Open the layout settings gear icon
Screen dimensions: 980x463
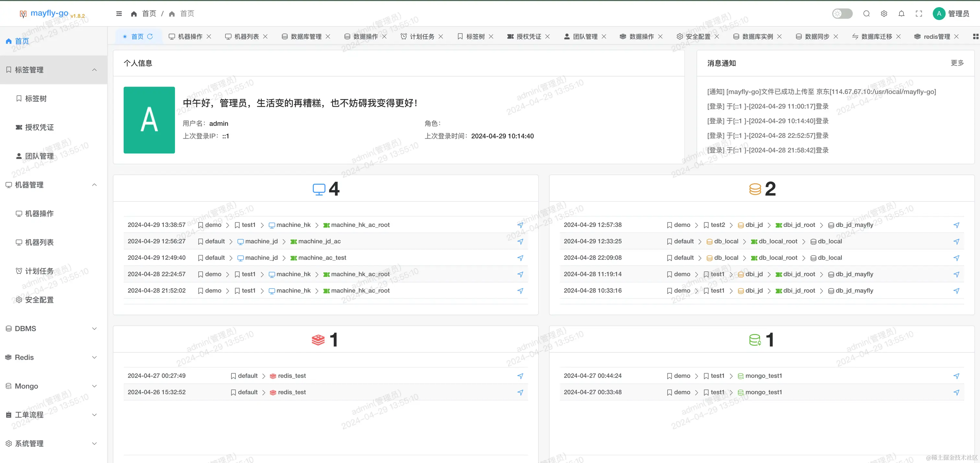pos(884,14)
